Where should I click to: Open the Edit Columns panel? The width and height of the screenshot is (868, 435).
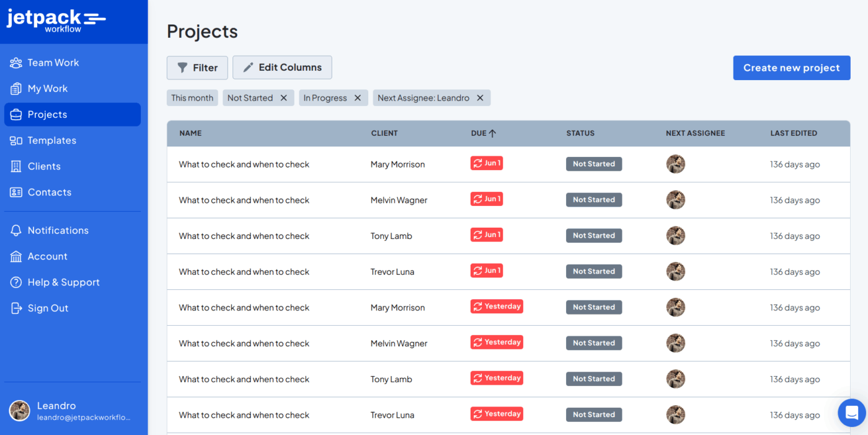click(x=282, y=67)
